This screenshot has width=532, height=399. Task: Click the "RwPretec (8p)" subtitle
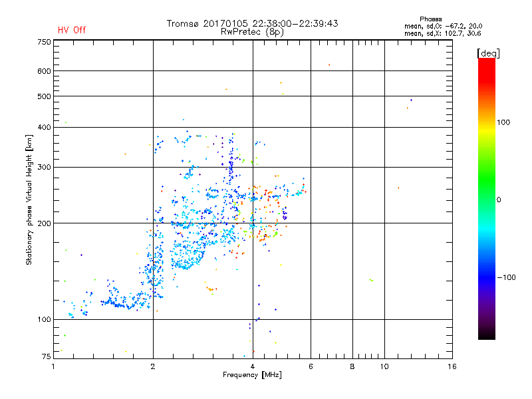[252, 32]
